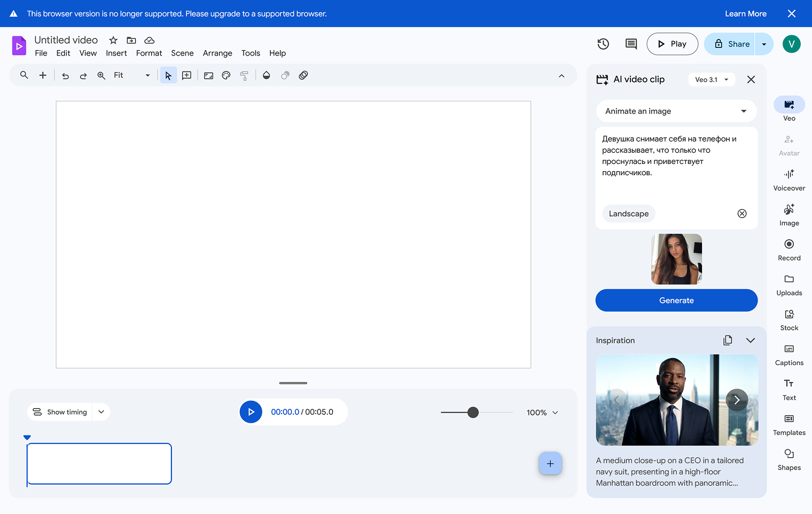This screenshot has height=514, width=812.
Task: Click the link chain toolbar icon
Action: [303, 75]
